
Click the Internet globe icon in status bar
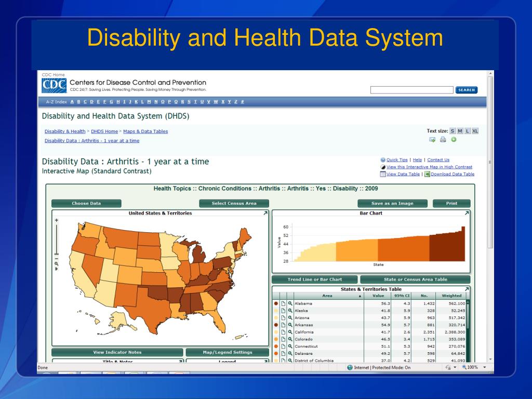(350, 367)
